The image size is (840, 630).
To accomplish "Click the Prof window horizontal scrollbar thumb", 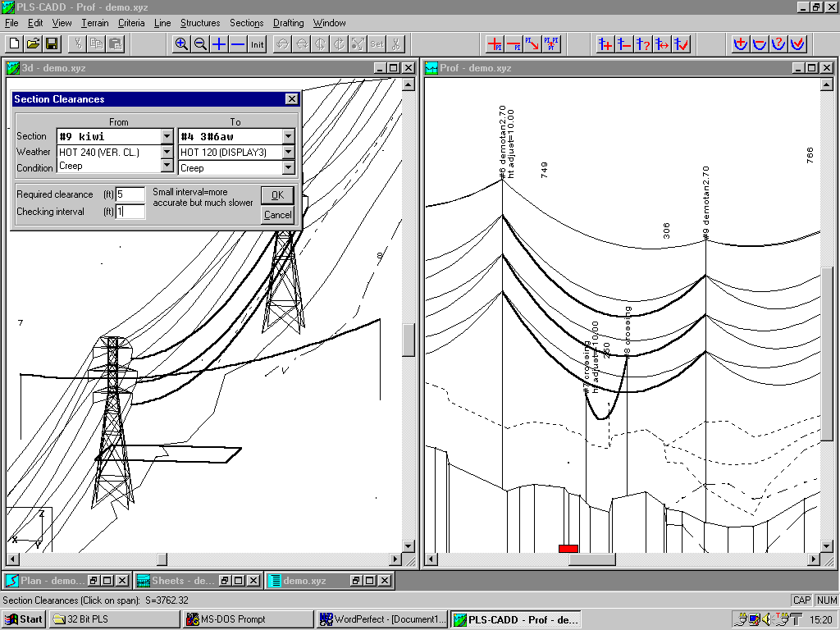I will click(592, 559).
